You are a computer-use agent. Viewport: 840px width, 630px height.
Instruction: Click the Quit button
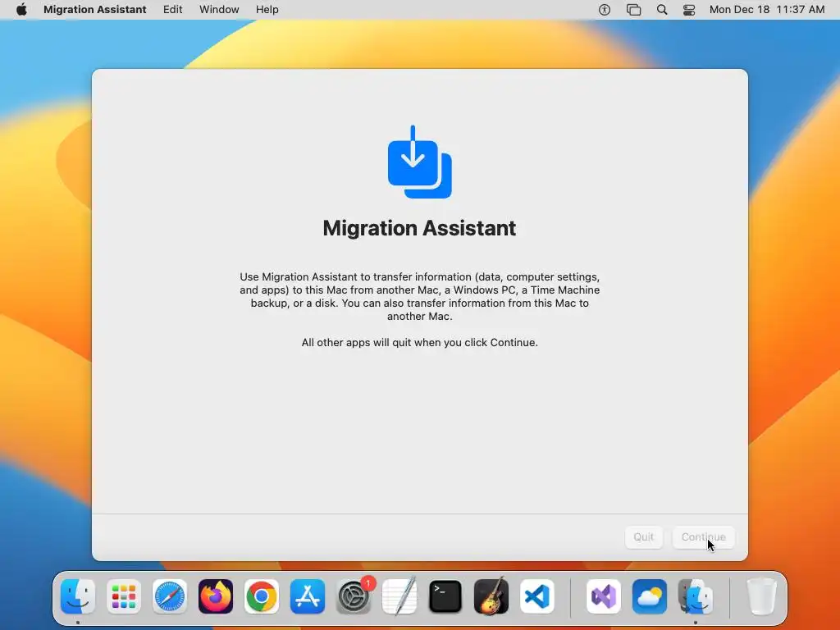tap(643, 536)
